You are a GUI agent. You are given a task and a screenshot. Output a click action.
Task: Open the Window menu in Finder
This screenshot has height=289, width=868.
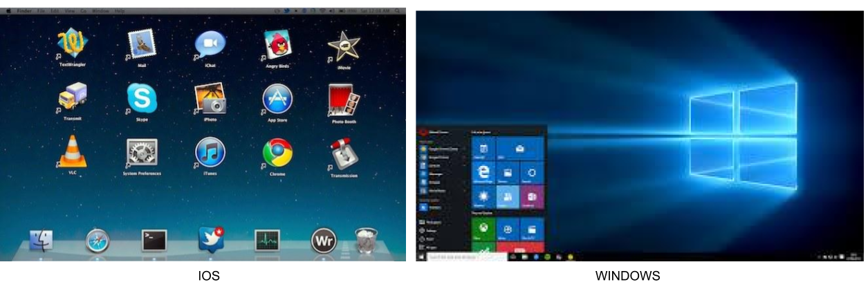[x=100, y=11]
